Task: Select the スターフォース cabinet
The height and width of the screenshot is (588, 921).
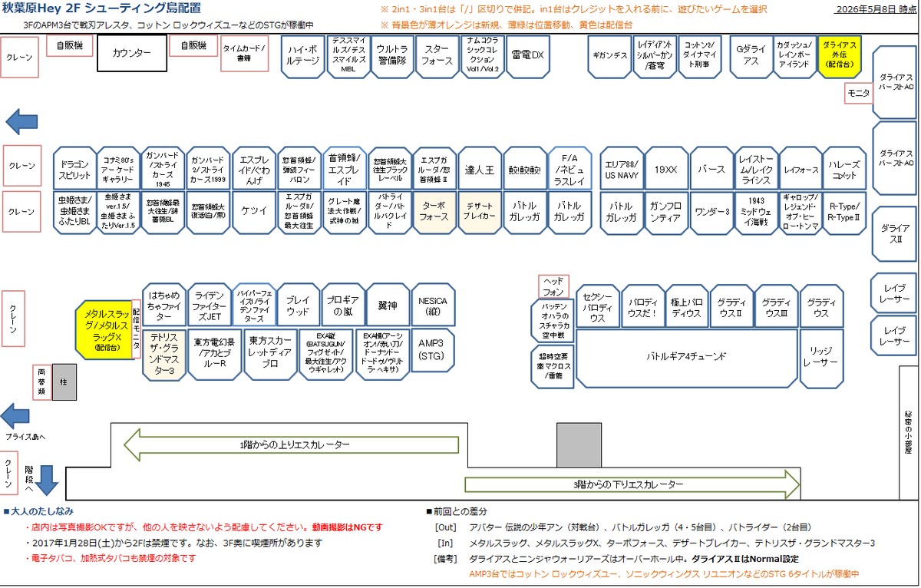Action: click(437, 56)
